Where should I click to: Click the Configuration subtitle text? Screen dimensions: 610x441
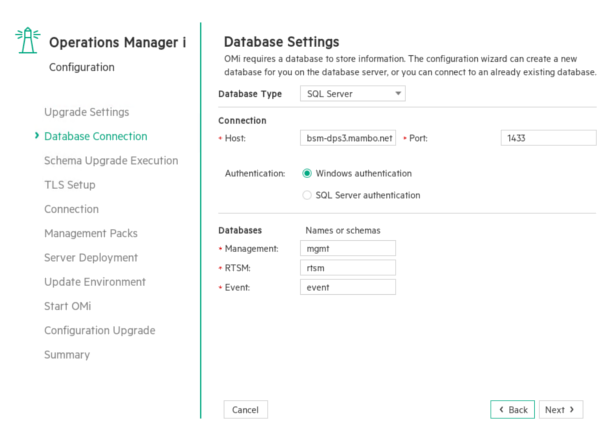82,67
